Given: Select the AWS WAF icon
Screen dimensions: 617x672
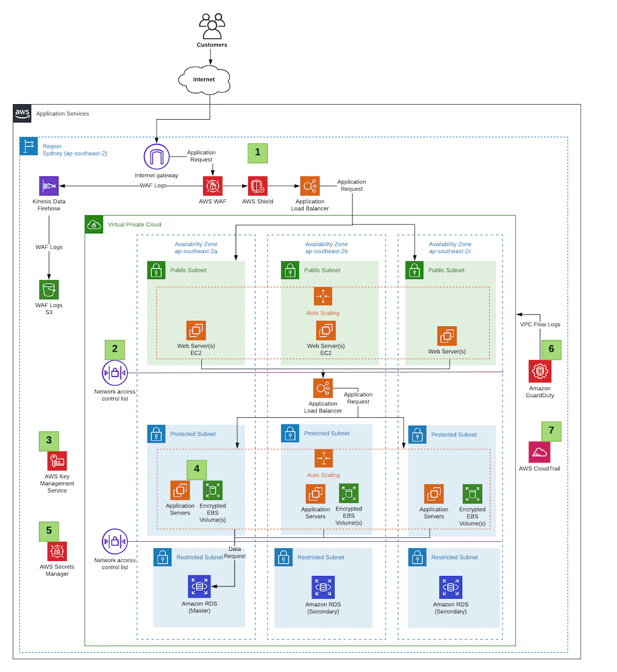Looking at the screenshot, I should 213,186.
